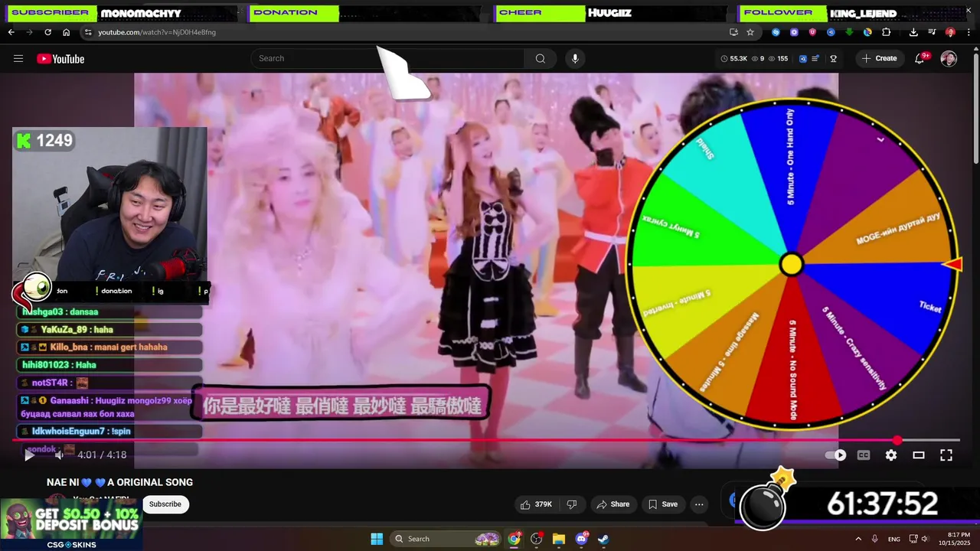
Task: Subscribe to the channel
Action: [165, 504]
